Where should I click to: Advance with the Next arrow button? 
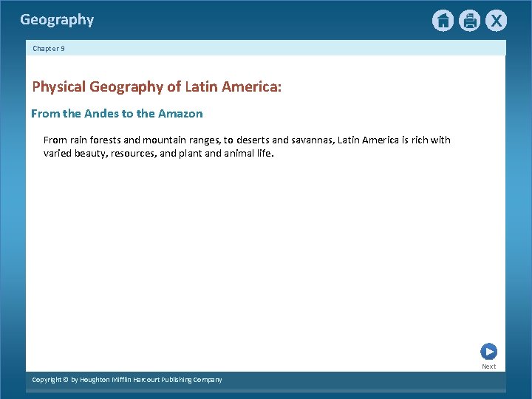488,352
